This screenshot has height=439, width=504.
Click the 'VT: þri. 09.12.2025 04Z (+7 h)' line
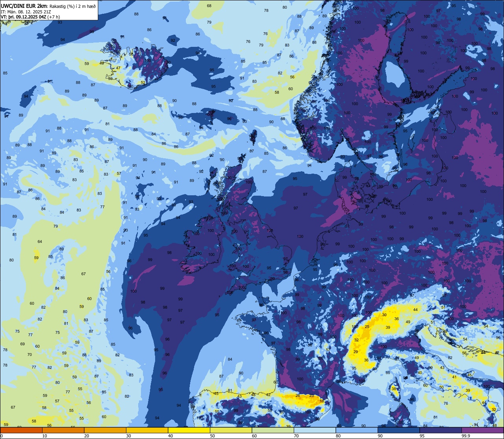[30, 17]
